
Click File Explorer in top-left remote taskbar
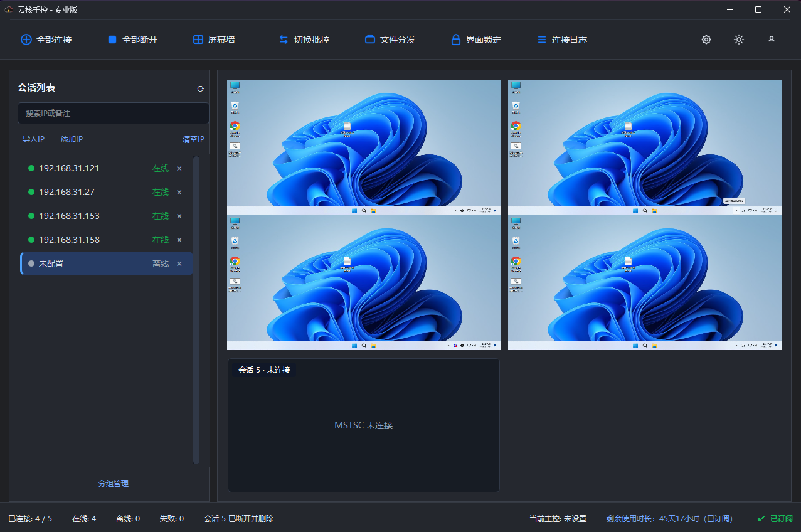[x=373, y=211]
